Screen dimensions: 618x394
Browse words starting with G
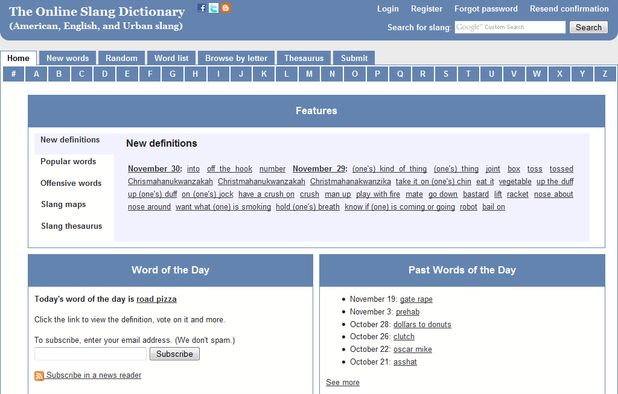173,74
